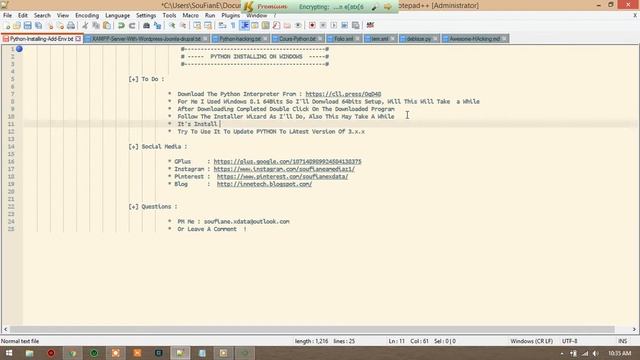Toggle synchronize horizontal scrolling

click(x=207, y=25)
